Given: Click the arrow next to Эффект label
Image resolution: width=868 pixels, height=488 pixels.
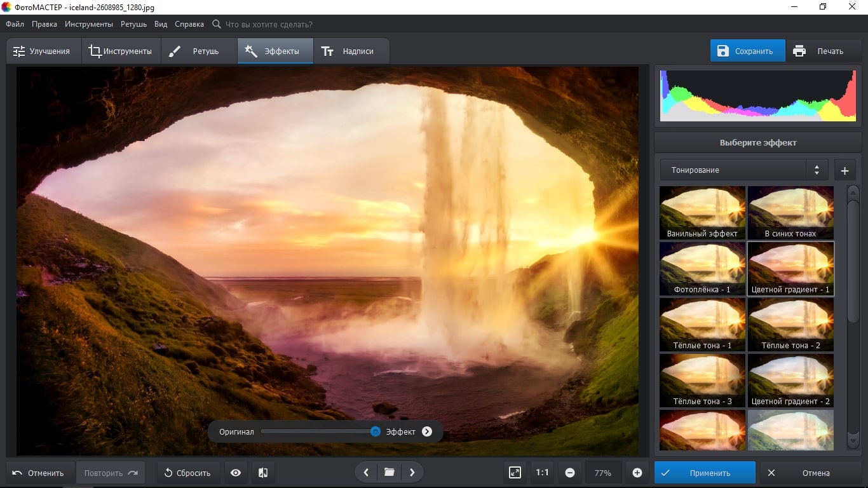Looking at the screenshot, I should [427, 431].
